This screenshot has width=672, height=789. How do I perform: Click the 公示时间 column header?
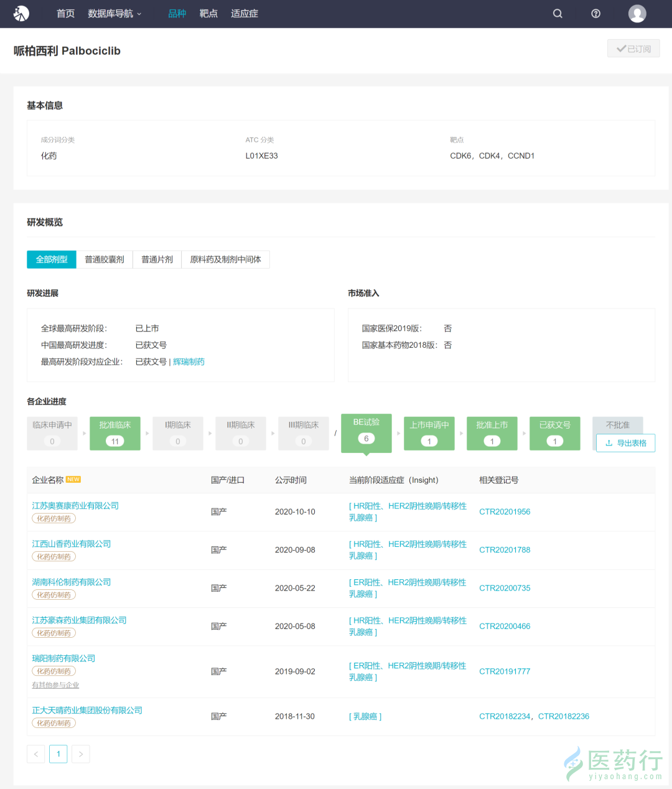pyautogui.click(x=291, y=480)
